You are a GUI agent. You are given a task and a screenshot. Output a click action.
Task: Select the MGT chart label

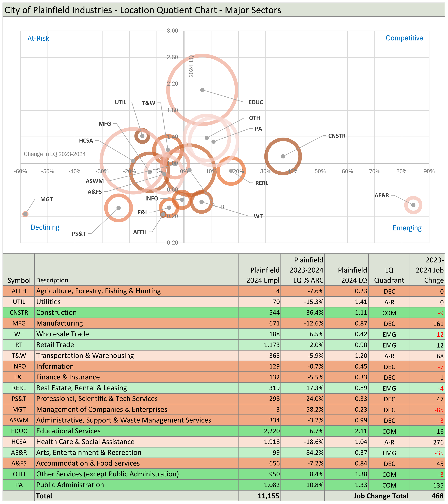click(47, 199)
